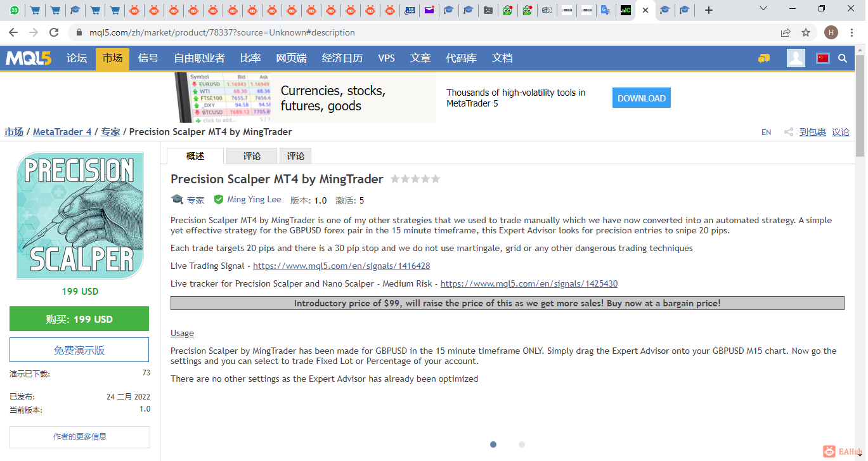This screenshot has height=461, width=868.
Task: Open the 文档 navigation item
Action: 502,58
